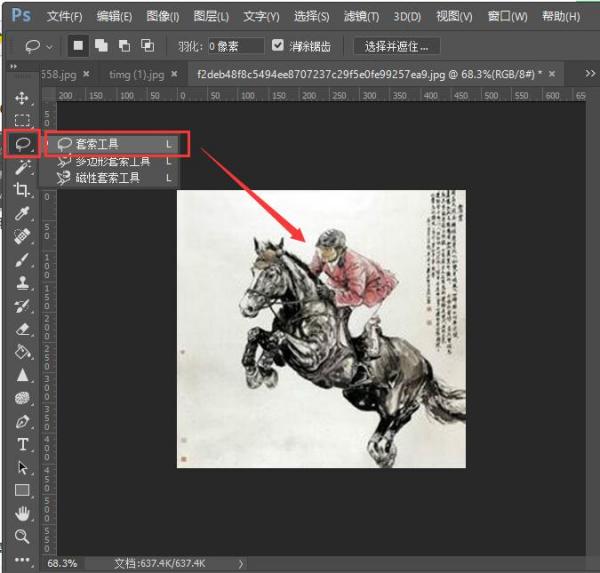Screen dimensions: 600x573
Task: Select the Clone Stamp tool
Action: [22, 283]
